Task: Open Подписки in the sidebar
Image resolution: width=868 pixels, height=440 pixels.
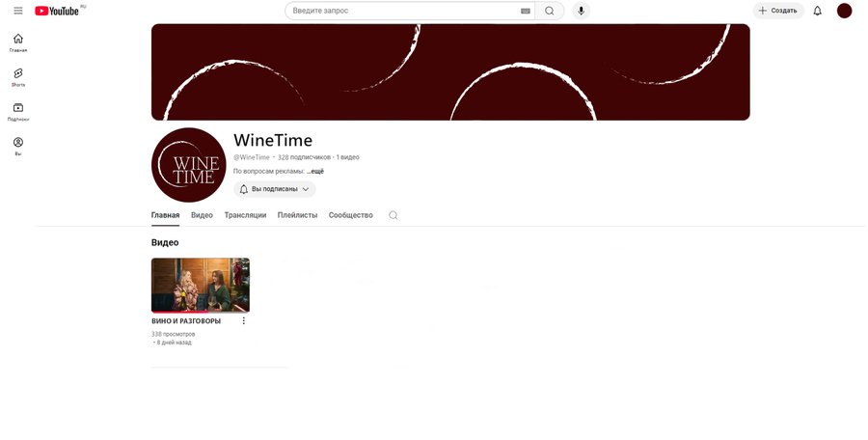Action: 18,112
